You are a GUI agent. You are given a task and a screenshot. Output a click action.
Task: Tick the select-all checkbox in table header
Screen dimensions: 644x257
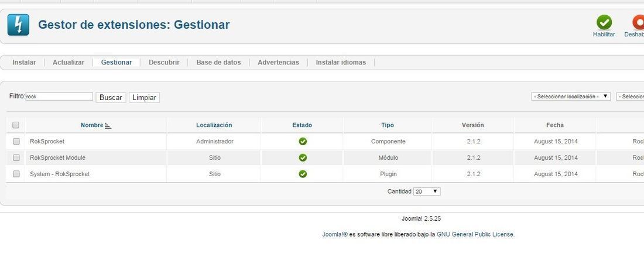[16, 125]
